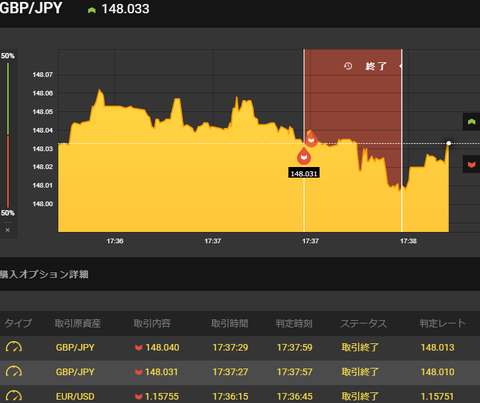Click the expiry time 17:37:59

click(295, 347)
